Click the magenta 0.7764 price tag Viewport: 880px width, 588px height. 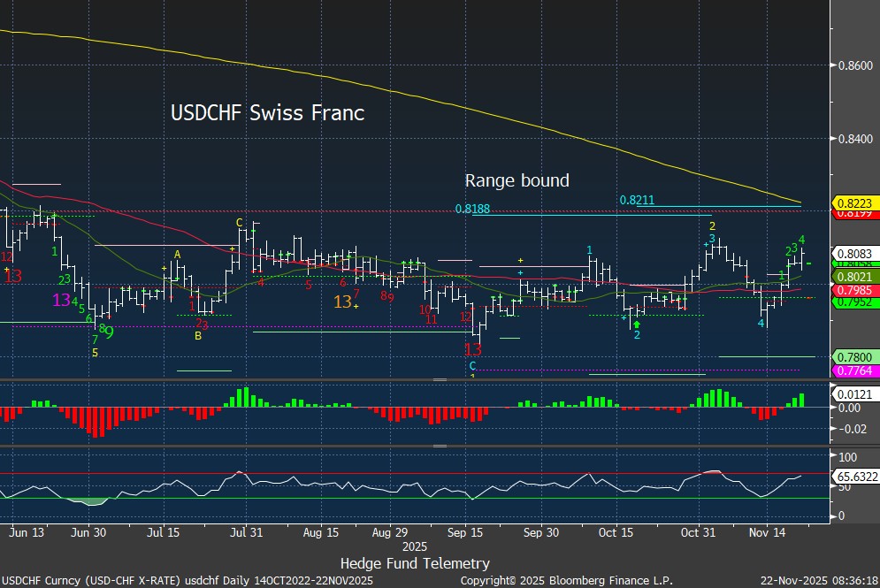(853, 370)
